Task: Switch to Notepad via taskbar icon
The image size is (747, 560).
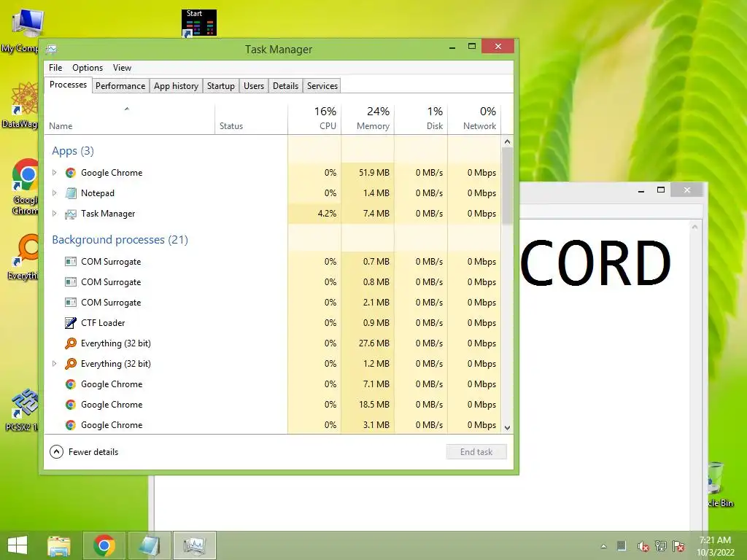Action: click(x=150, y=545)
